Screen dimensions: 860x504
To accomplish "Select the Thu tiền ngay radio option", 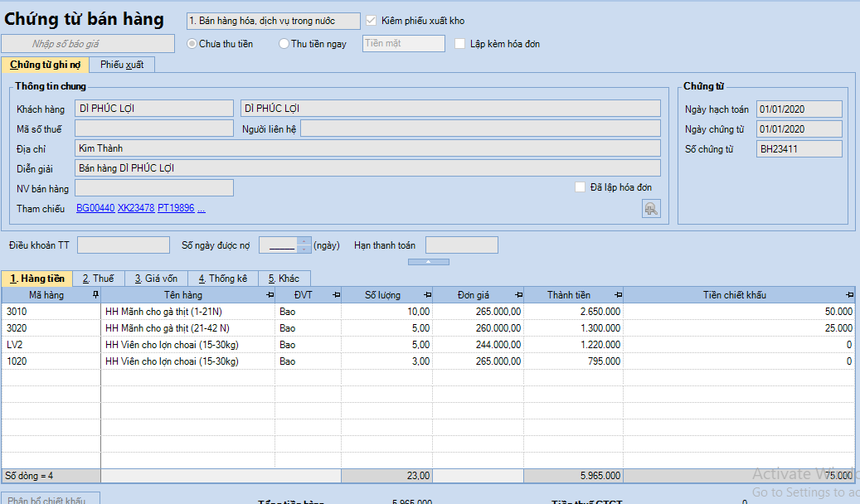I will pyautogui.click(x=284, y=44).
